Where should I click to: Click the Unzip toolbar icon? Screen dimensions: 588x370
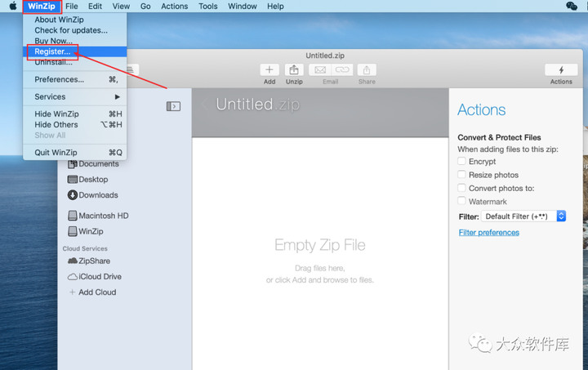click(294, 69)
